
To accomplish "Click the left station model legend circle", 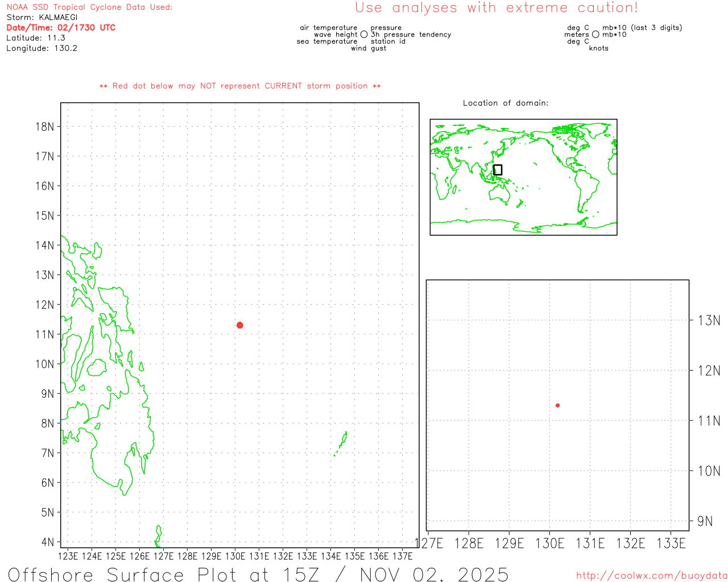I will point(364,35).
